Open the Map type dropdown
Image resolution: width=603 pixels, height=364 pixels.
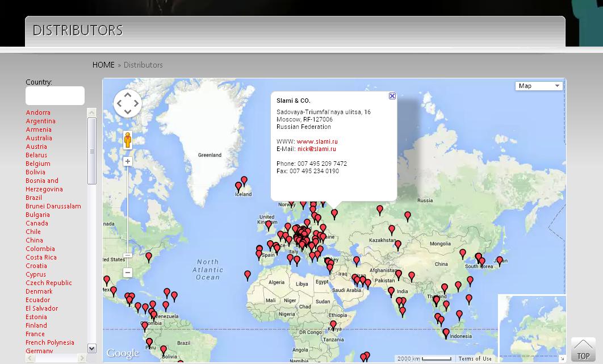click(x=538, y=86)
